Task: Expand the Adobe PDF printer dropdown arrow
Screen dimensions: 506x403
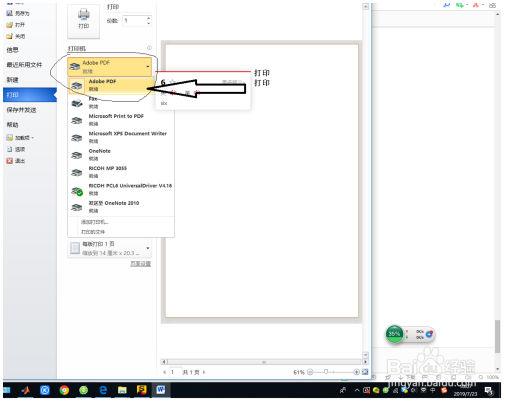Action: click(148, 67)
